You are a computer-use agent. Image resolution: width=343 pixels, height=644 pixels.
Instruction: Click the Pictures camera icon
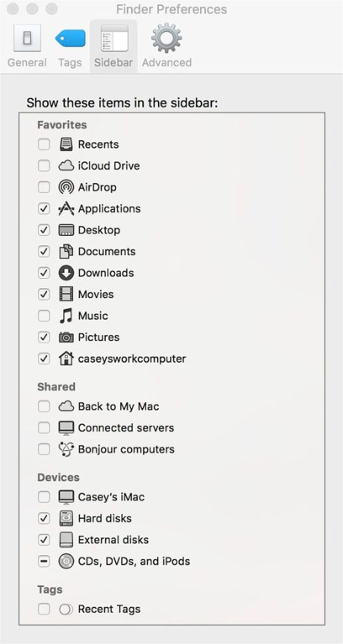(x=66, y=337)
